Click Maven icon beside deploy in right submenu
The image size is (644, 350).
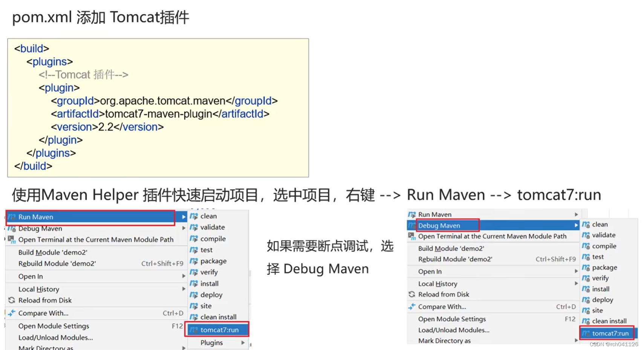tap(586, 300)
